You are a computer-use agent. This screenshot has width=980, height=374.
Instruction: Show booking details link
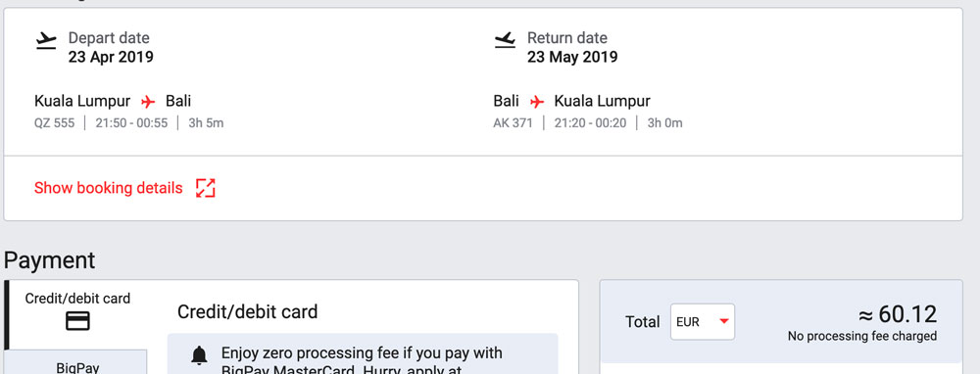[108, 188]
